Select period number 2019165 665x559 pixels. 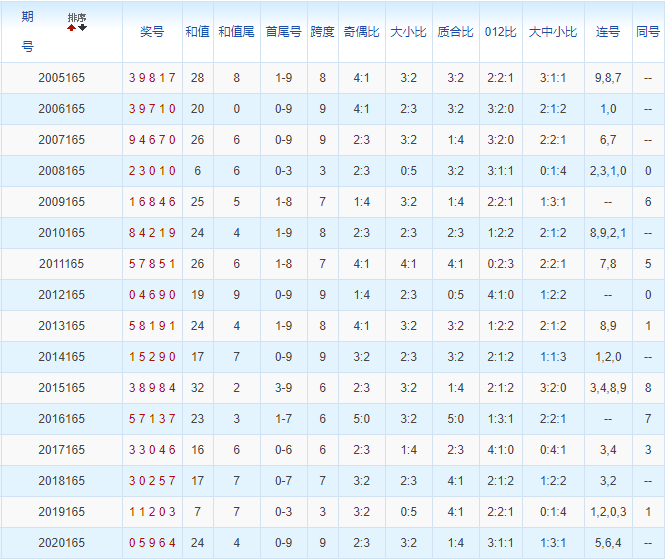[61, 511]
